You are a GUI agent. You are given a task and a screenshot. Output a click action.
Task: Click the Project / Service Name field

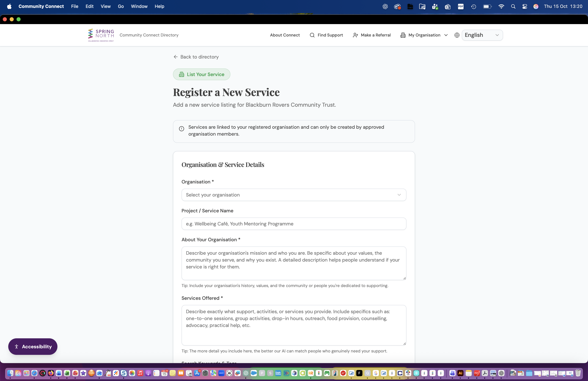(294, 224)
